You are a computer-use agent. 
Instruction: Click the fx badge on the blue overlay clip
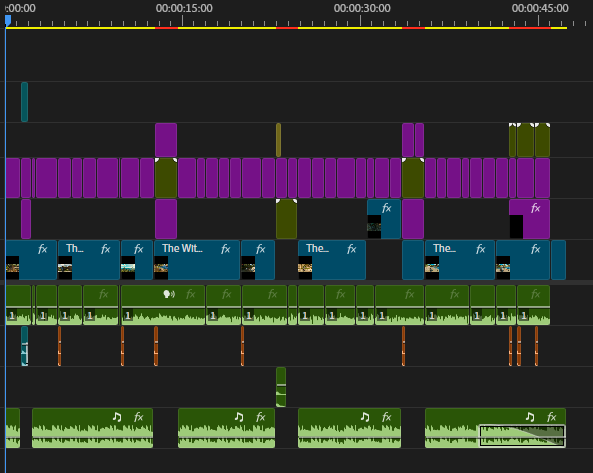pos(387,208)
